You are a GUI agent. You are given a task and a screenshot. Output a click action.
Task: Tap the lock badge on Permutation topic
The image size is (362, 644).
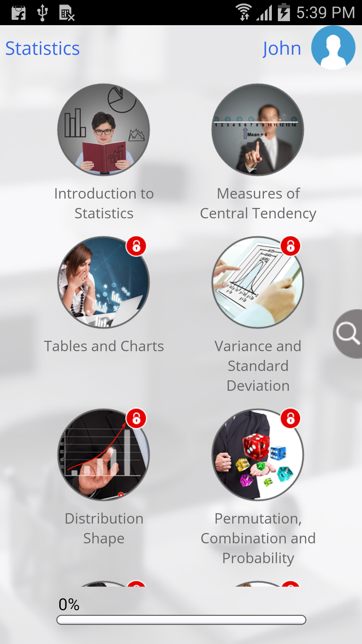(290, 418)
